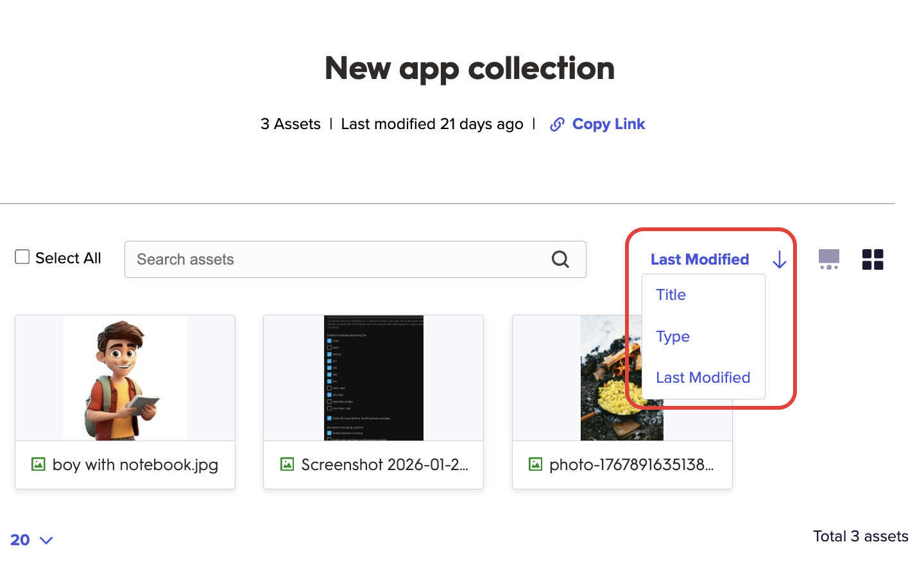This screenshot has height=578, width=924.
Task: Click the search magnifier icon
Action: tap(560, 259)
